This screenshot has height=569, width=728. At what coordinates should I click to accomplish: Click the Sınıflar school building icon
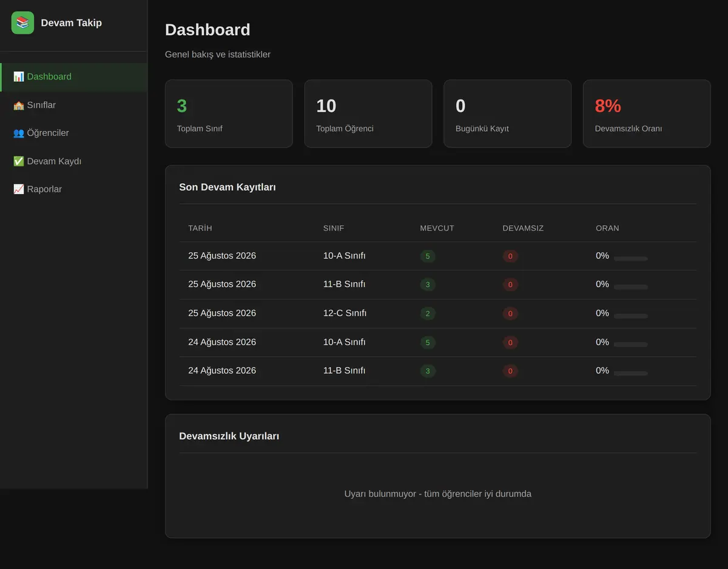[19, 105]
